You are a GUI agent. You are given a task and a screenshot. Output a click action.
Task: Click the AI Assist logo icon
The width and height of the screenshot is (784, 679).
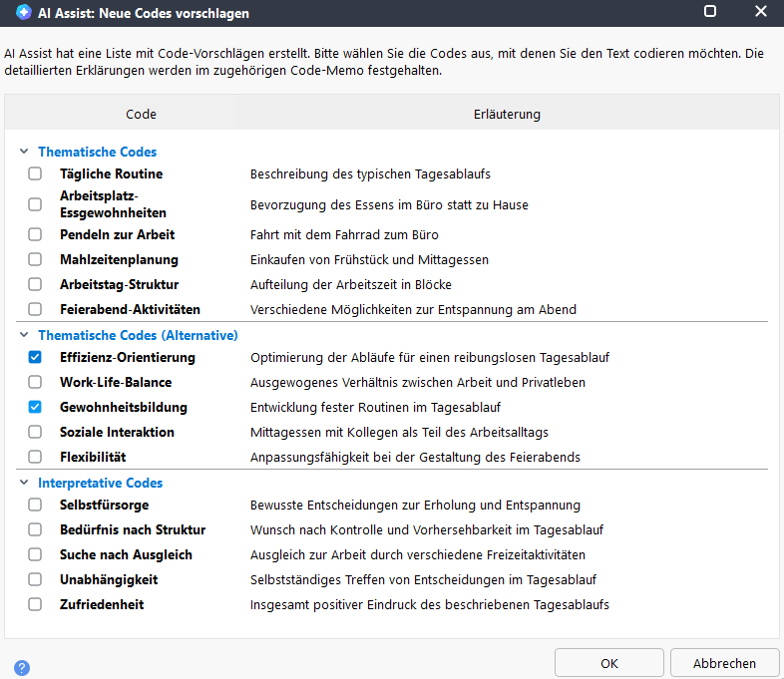point(24,13)
